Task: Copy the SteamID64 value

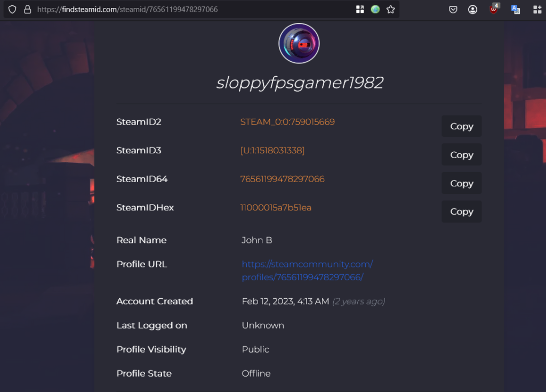Action: coord(461,183)
